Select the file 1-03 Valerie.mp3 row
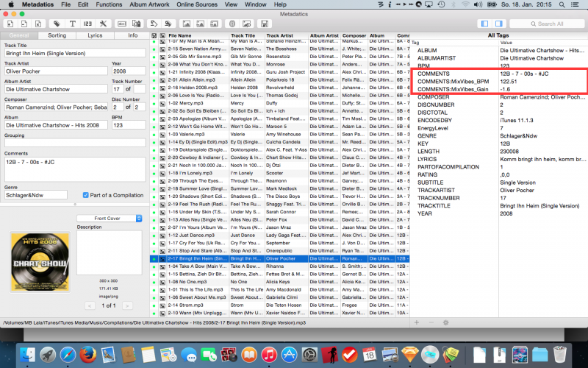This screenshot has height=368, width=588. (279, 134)
